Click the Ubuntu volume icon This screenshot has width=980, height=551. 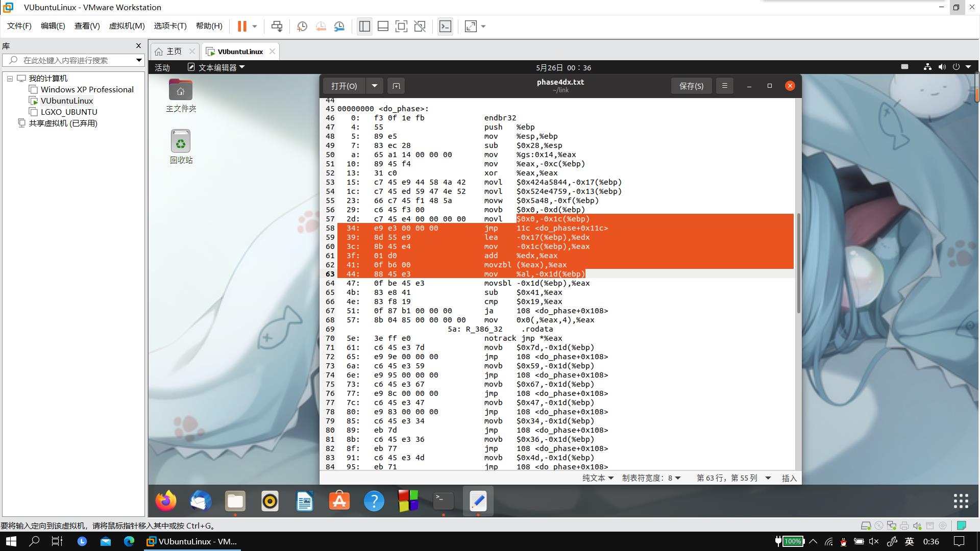click(x=942, y=67)
